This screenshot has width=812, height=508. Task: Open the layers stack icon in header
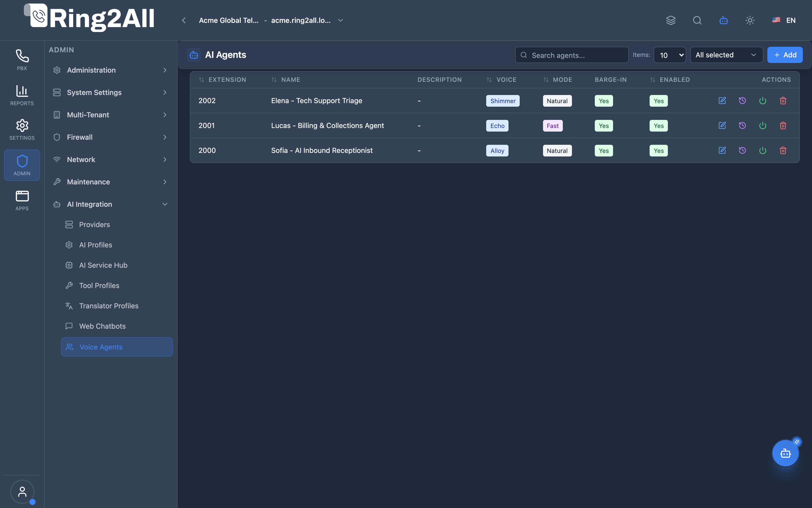[x=671, y=20]
